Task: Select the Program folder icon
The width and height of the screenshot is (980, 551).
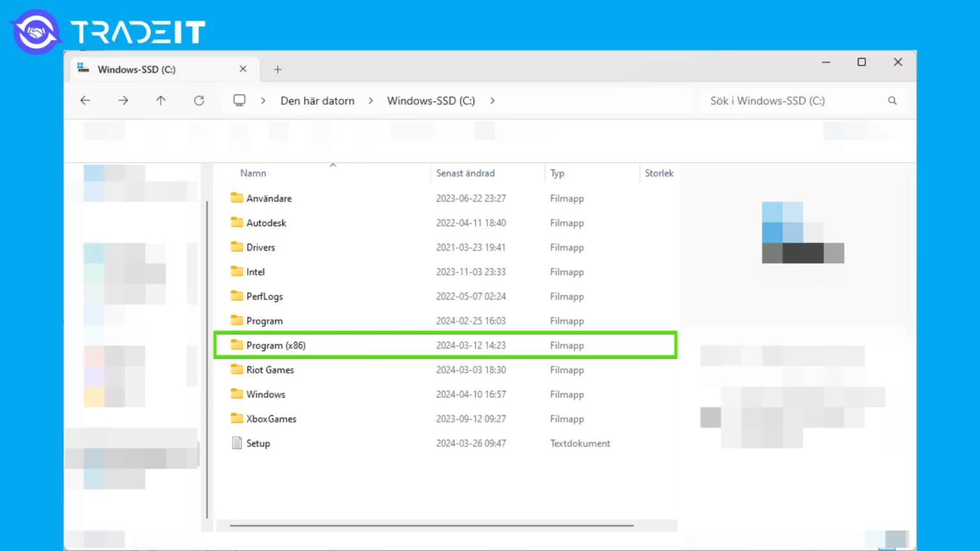Action: click(x=237, y=320)
